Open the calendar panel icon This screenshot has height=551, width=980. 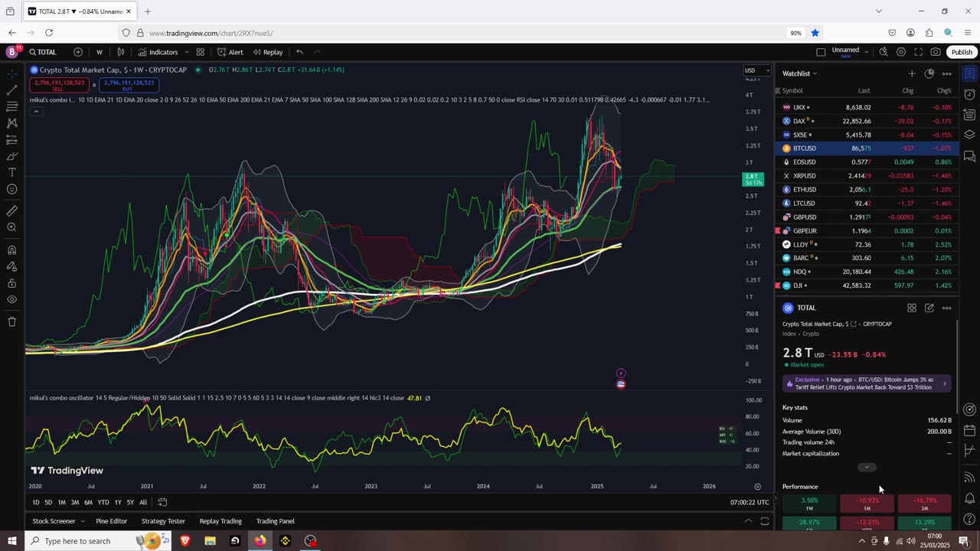coord(969,430)
